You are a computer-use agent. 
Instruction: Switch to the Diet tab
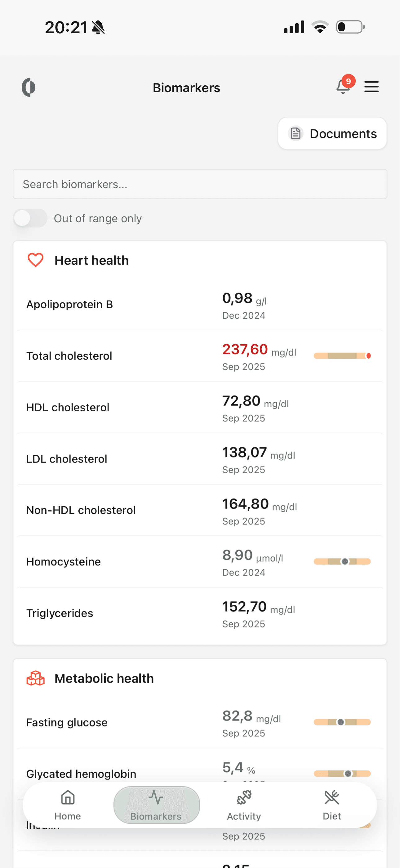[332, 805]
